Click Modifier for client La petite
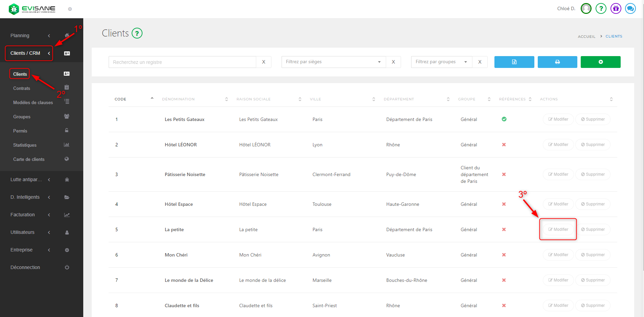This screenshot has width=644, height=317. [558, 229]
